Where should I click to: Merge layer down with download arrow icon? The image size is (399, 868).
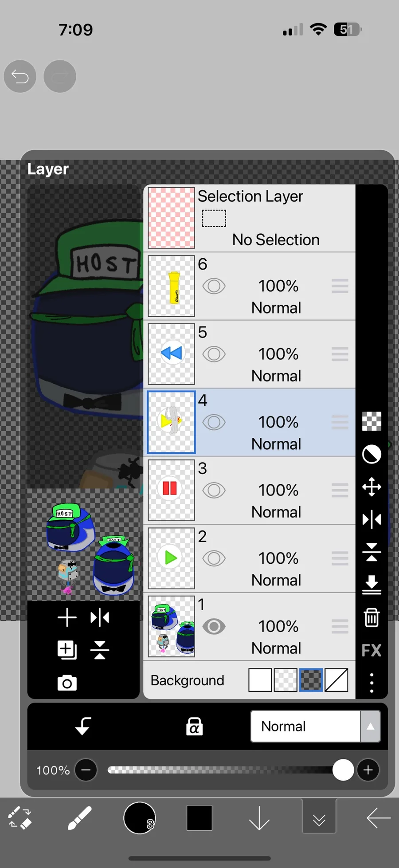point(372,585)
